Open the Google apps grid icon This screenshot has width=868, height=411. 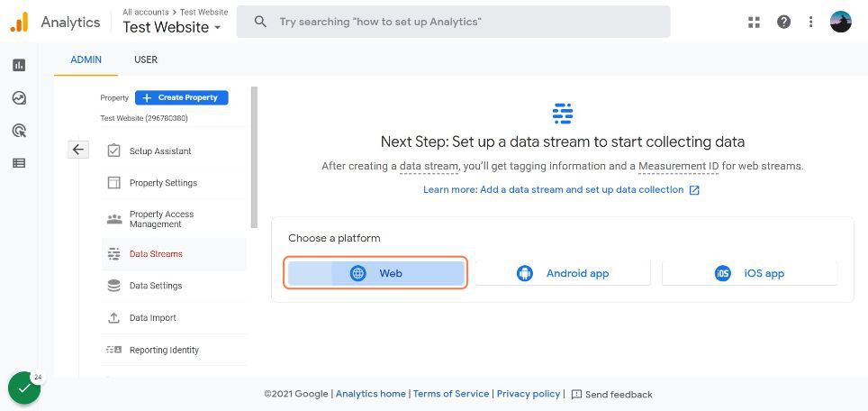click(x=755, y=22)
